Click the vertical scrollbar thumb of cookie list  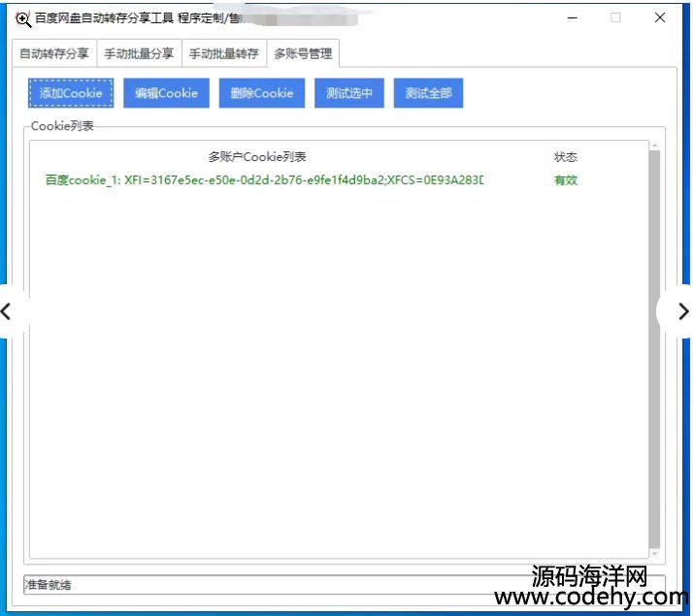point(654,349)
